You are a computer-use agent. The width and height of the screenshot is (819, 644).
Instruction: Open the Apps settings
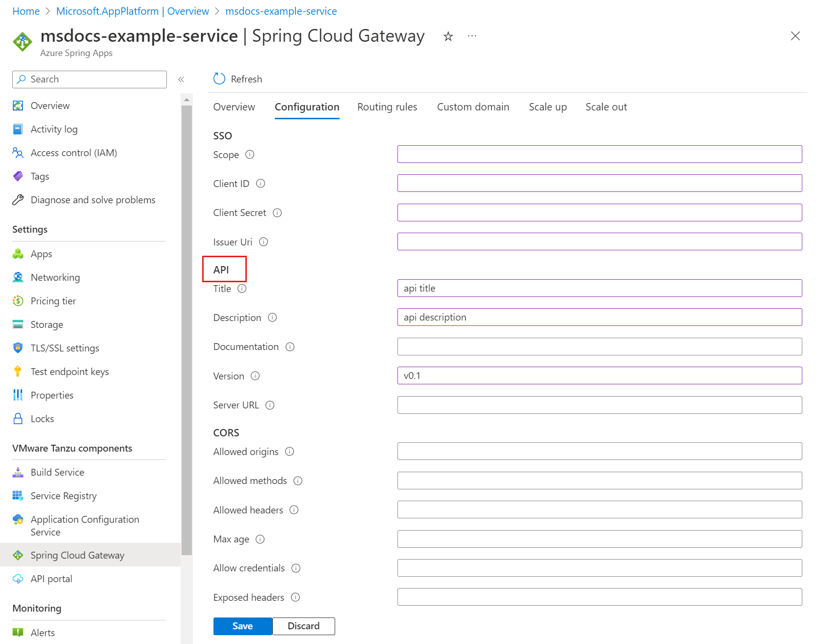41,253
